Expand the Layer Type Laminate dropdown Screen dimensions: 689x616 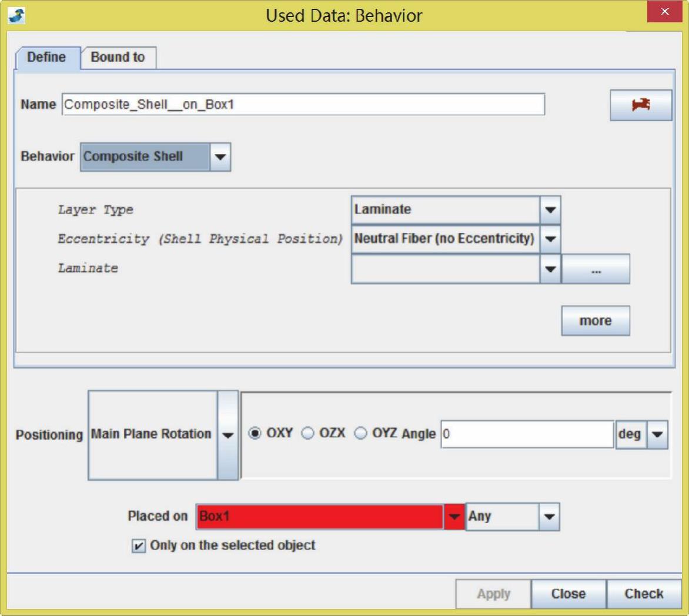coord(550,210)
